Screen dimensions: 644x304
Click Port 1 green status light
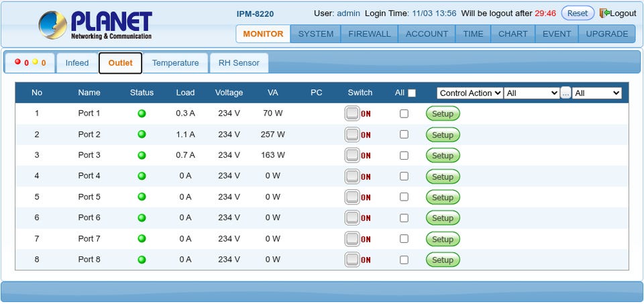[x=142, y=113]
